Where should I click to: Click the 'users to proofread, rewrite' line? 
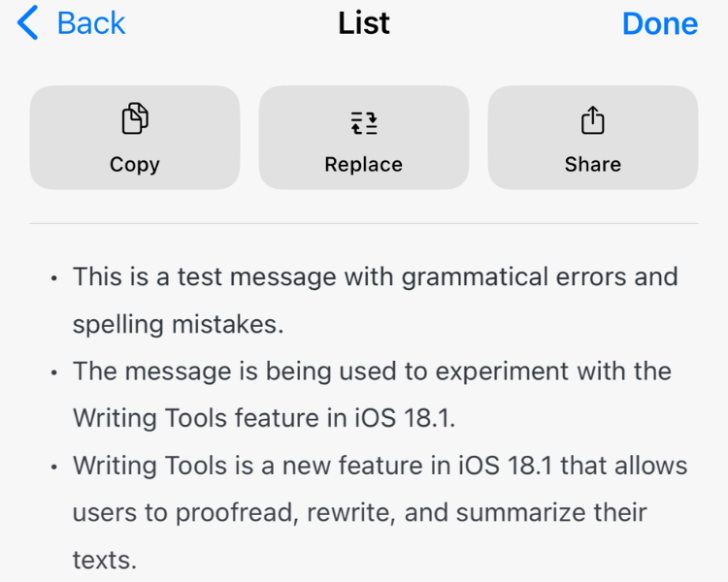click(x=359, y=512)
